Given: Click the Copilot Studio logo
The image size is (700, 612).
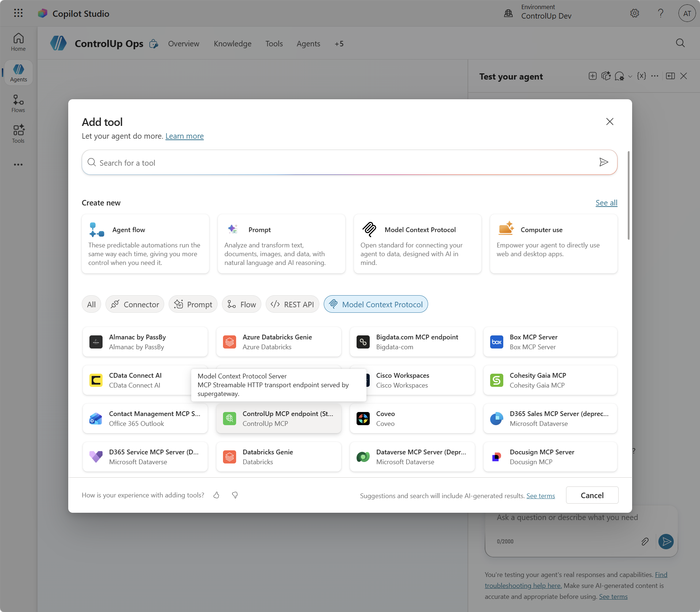Looking at the screenshot, I should [43, 14].
